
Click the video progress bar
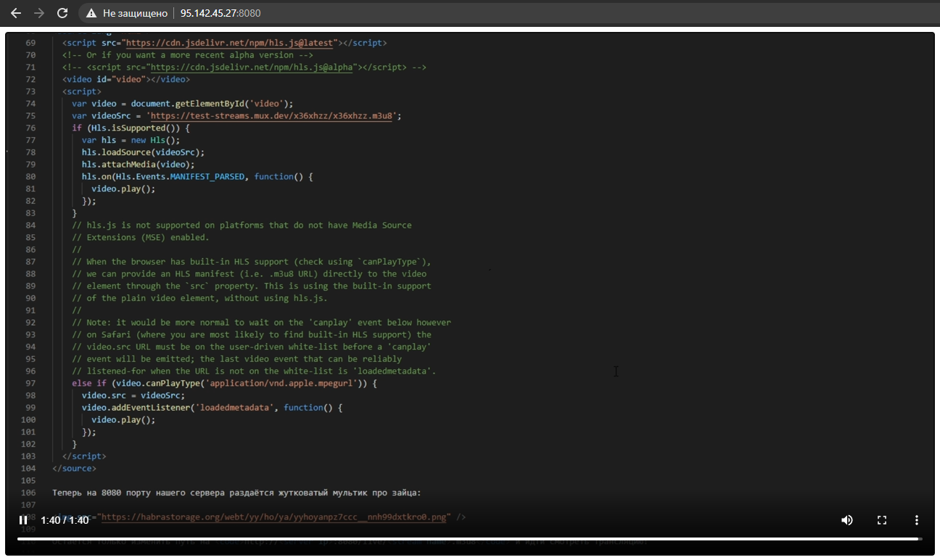470,539
